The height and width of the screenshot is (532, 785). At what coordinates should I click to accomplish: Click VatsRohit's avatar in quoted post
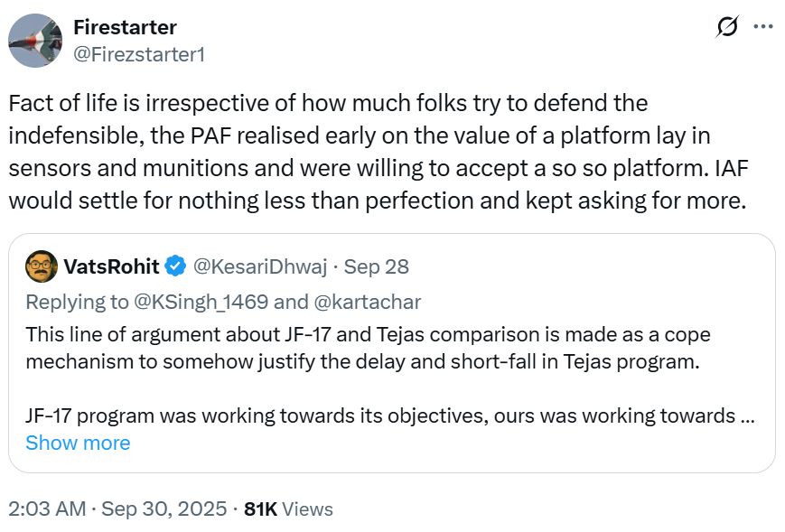(41, 266)
